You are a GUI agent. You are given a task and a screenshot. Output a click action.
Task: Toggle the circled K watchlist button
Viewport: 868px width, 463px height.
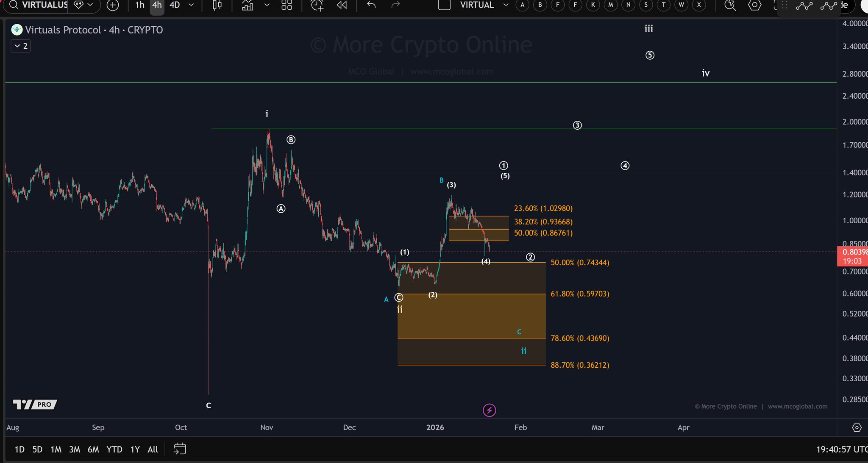coord(593,5)
